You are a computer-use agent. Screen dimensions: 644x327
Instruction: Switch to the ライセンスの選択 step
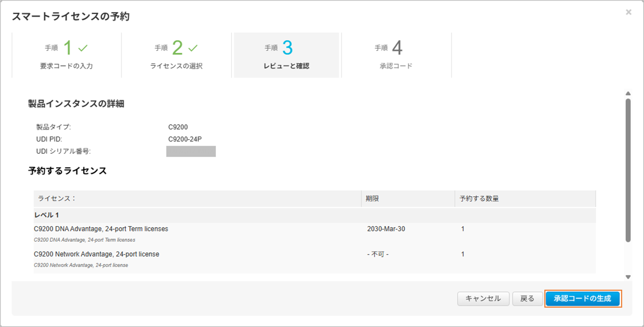(x=176, y=55)
